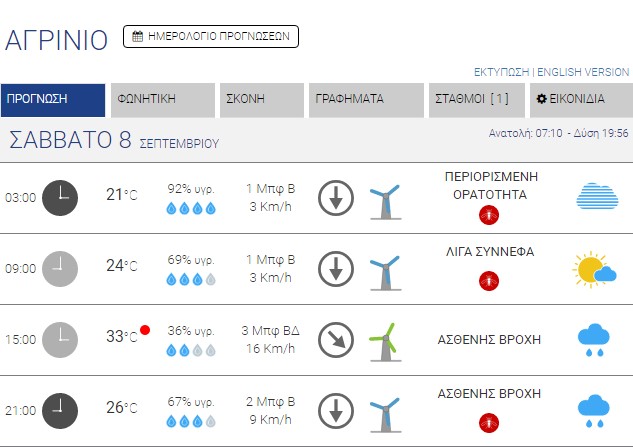Click the fog cloud icon at 03:00

[x=599, y=197]
